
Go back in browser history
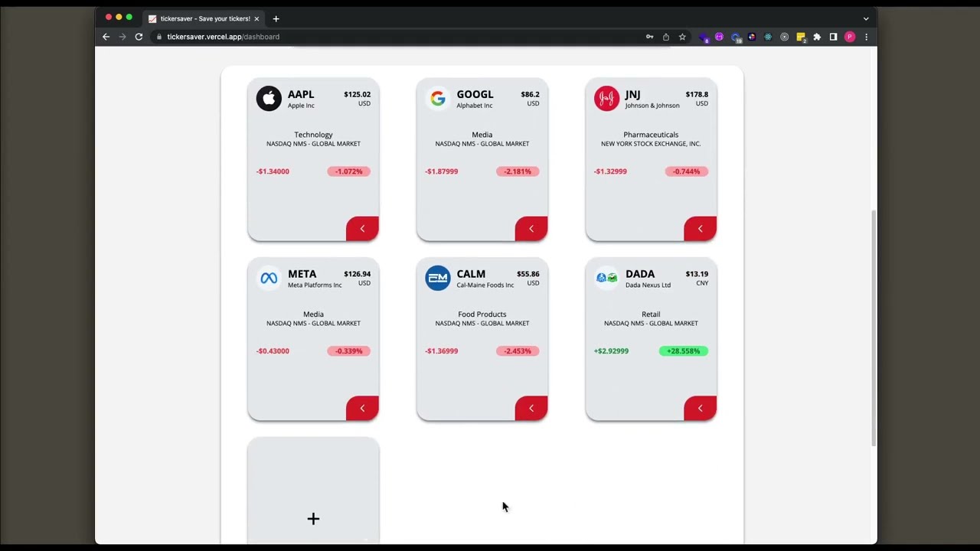106,37
